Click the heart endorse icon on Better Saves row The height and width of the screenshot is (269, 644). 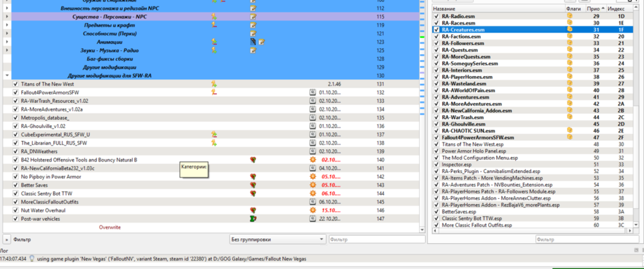pos(253,185)
